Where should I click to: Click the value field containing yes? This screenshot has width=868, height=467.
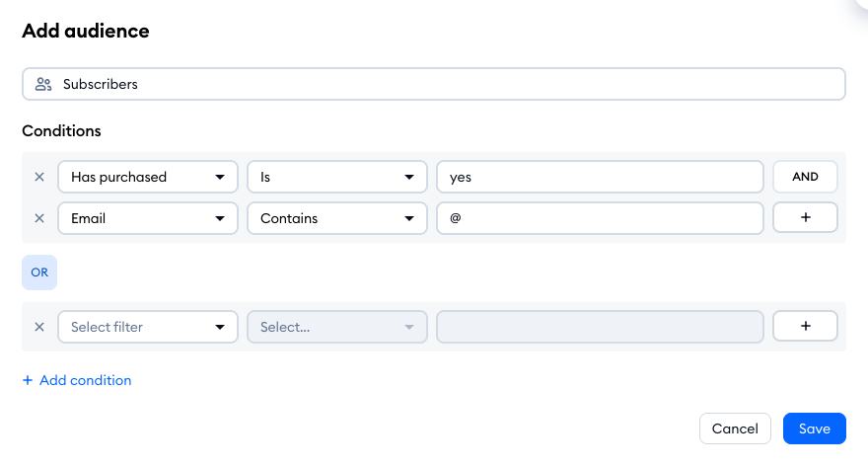click(600, 178)
